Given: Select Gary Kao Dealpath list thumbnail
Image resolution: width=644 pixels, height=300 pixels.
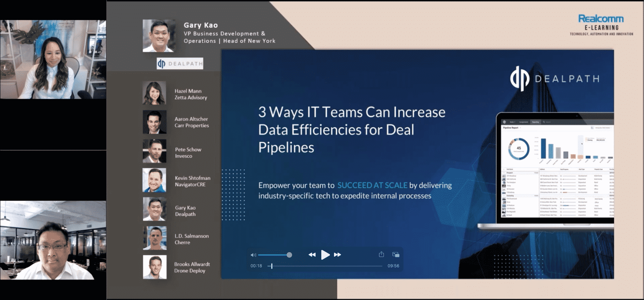Looking at the screenshot, I should (155, 209).
